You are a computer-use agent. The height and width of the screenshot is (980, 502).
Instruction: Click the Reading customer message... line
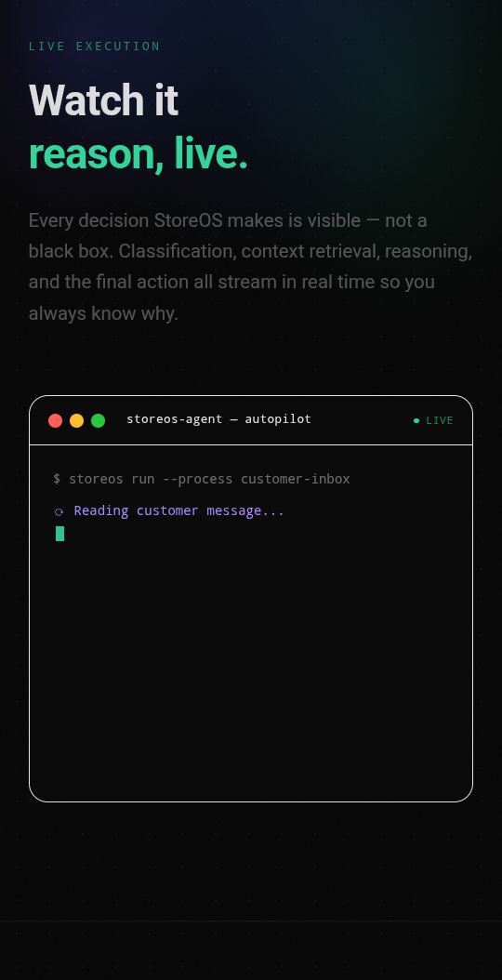click(x=178, y=510)
